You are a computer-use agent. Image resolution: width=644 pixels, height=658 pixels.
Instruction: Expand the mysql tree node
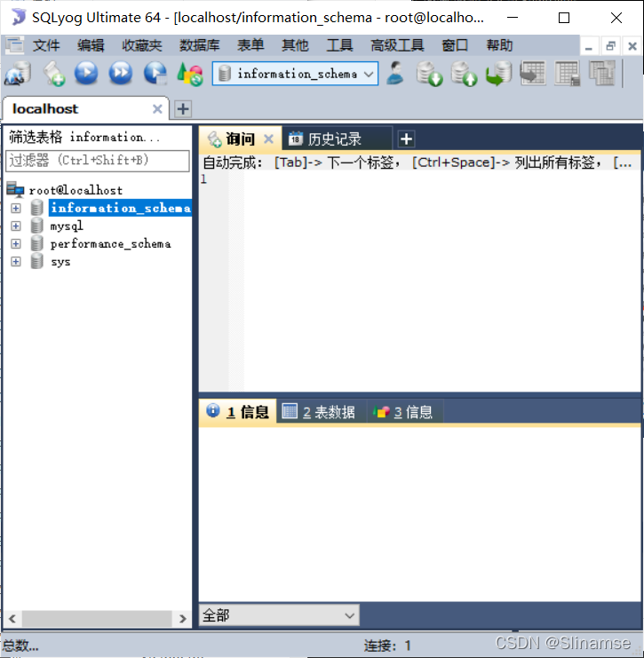click(16, 226)
